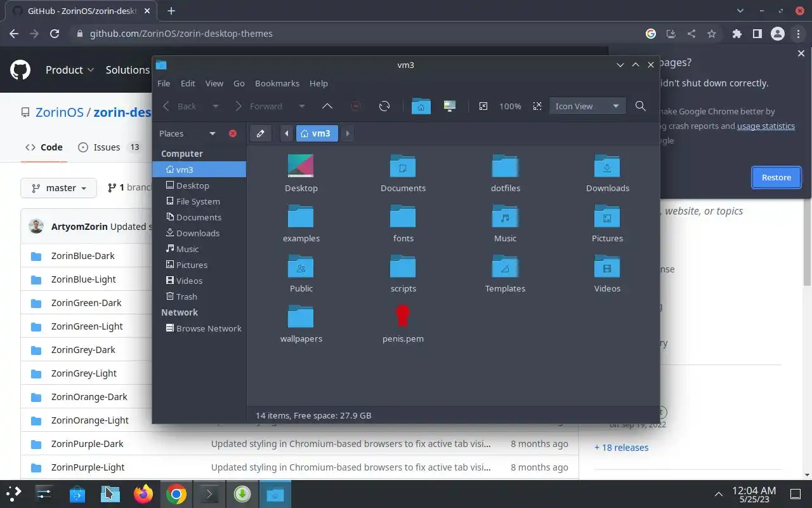Open the Home folder toolbar icon
This screenshot has height=508, width=812.
[421, 106]
